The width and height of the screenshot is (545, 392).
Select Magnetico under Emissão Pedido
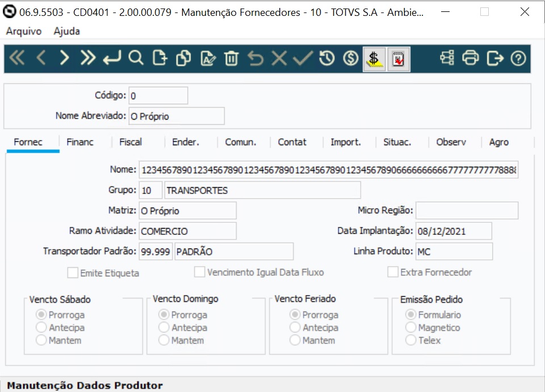coord(410,327)
